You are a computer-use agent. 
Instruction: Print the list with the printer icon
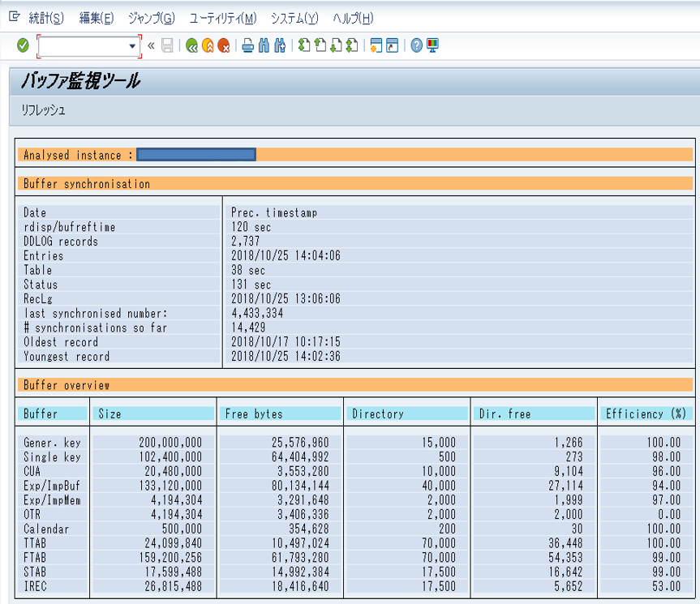(247, 45)
